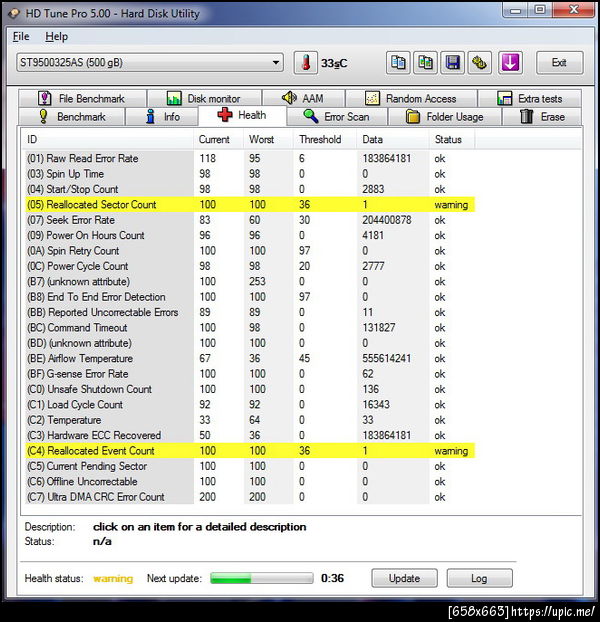This screenshot has height=622, width=600.
Task: Switch to the Random Access tab
Action: point(411,98)
